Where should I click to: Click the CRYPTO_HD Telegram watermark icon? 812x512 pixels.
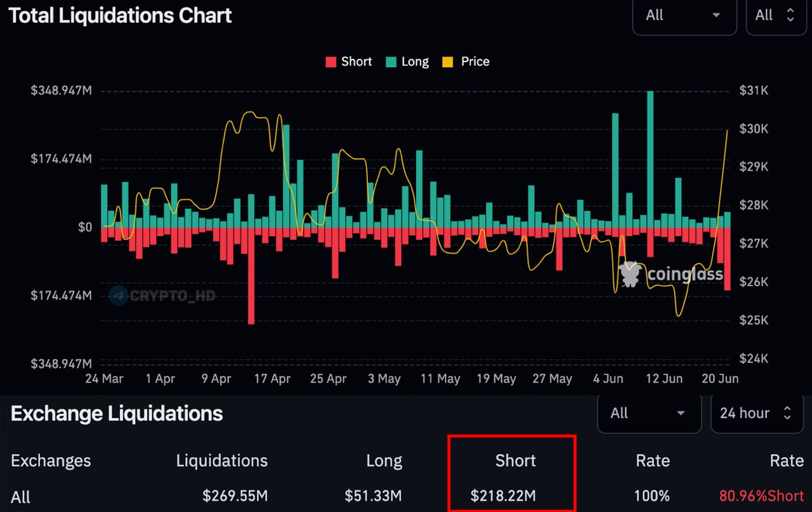pos(119,295)
